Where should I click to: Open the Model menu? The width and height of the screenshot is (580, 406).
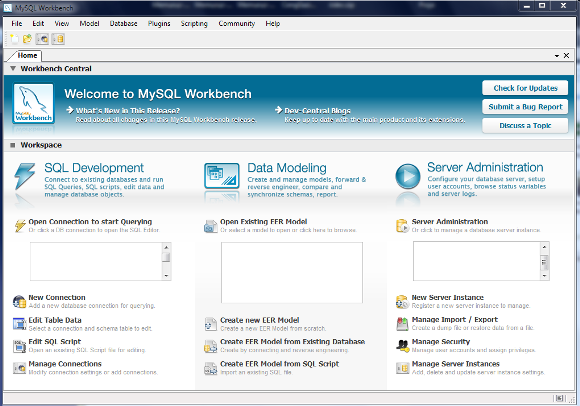90,24
